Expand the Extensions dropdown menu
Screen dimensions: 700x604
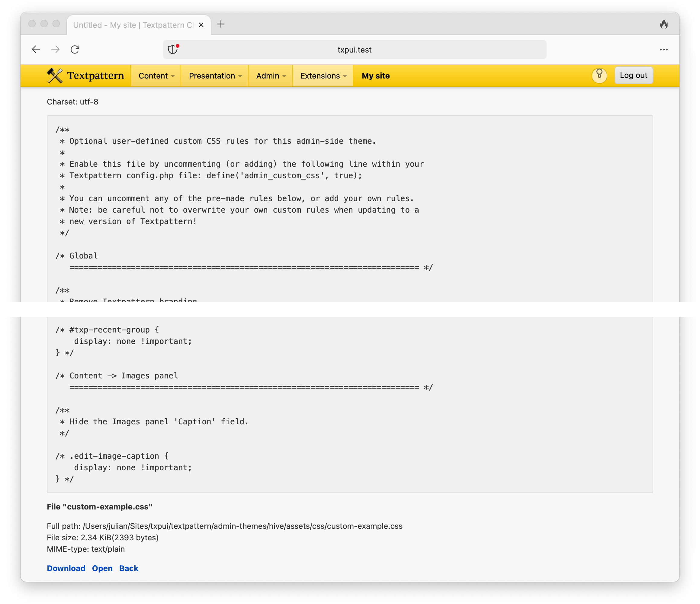pyautogui.click(x=323, y=76)
